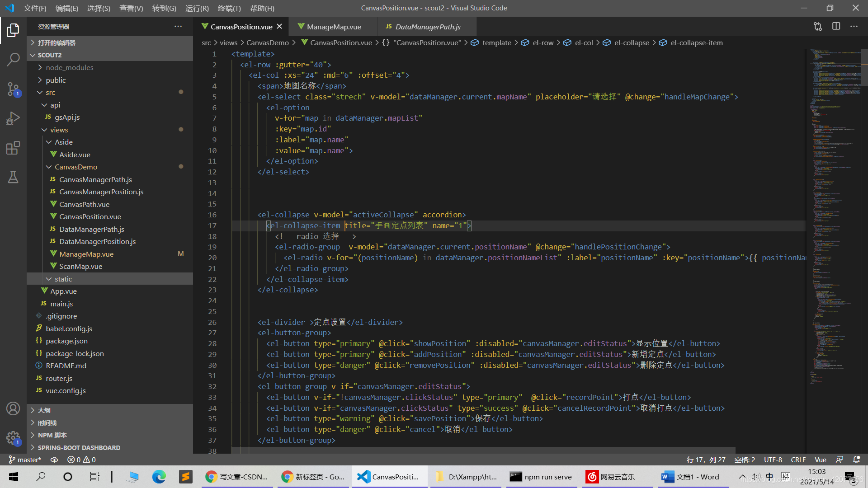Collapse the Aside folder
The image size is (868, 488).
[110, 142]
